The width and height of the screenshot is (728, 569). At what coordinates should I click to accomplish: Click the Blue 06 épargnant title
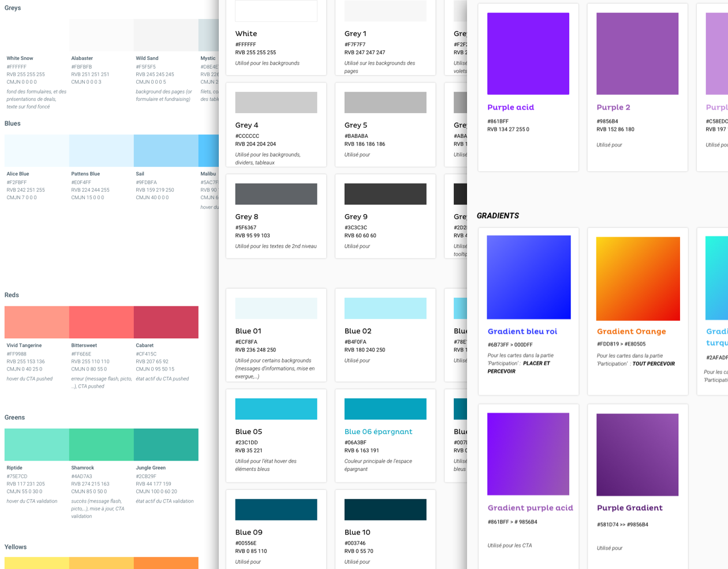point(378,432)
